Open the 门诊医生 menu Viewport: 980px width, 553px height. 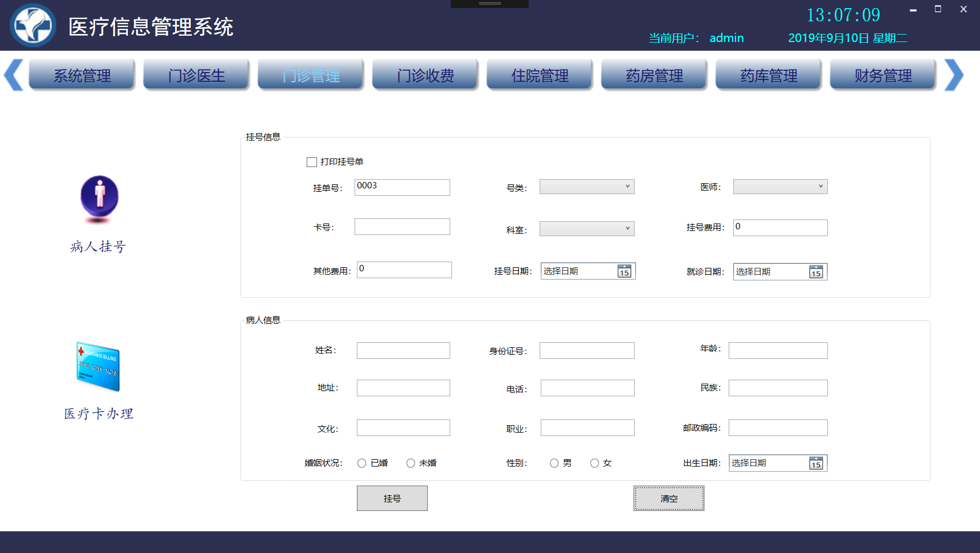click(x=197, y=75)
